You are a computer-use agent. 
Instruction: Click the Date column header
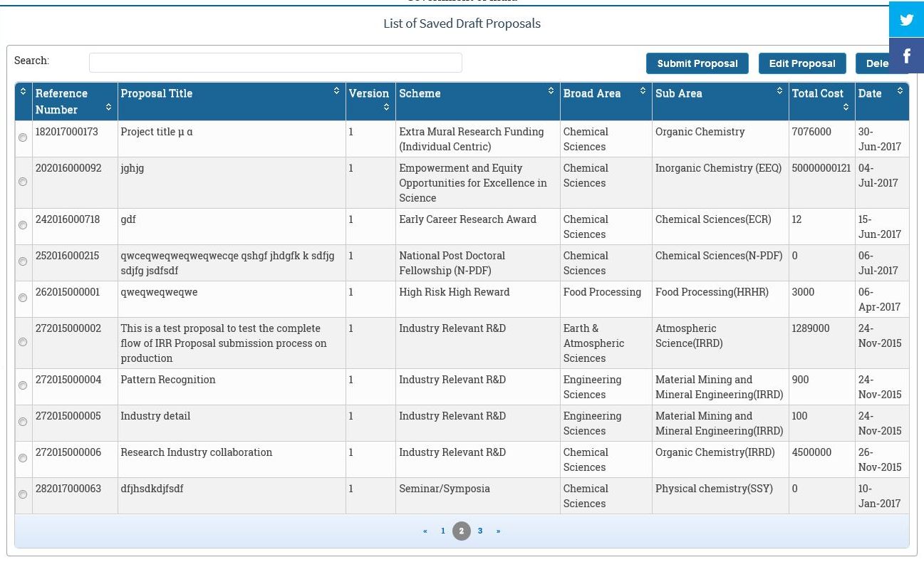[x=882, y=101]
